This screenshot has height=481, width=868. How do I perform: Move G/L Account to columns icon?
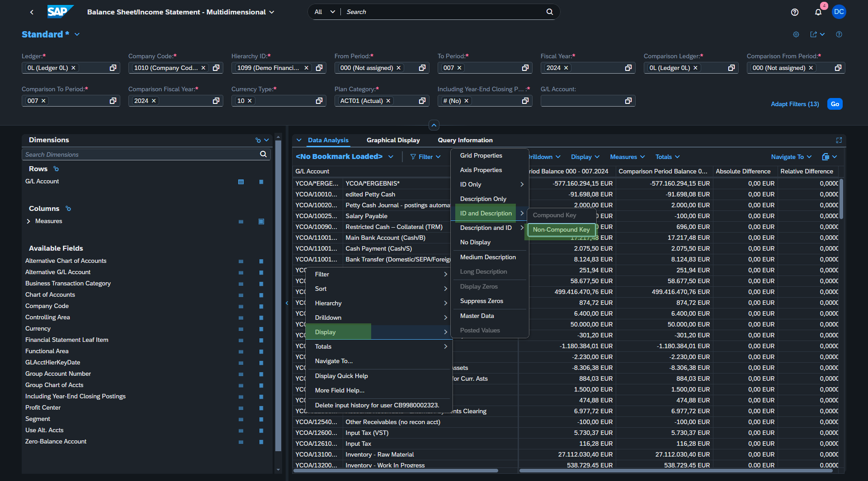click(261, 182)
